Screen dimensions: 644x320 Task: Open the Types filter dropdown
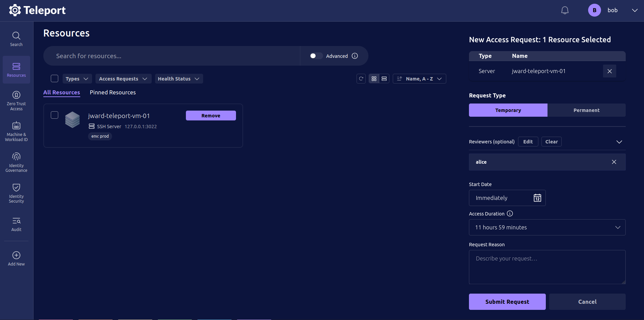pos(77,78)
